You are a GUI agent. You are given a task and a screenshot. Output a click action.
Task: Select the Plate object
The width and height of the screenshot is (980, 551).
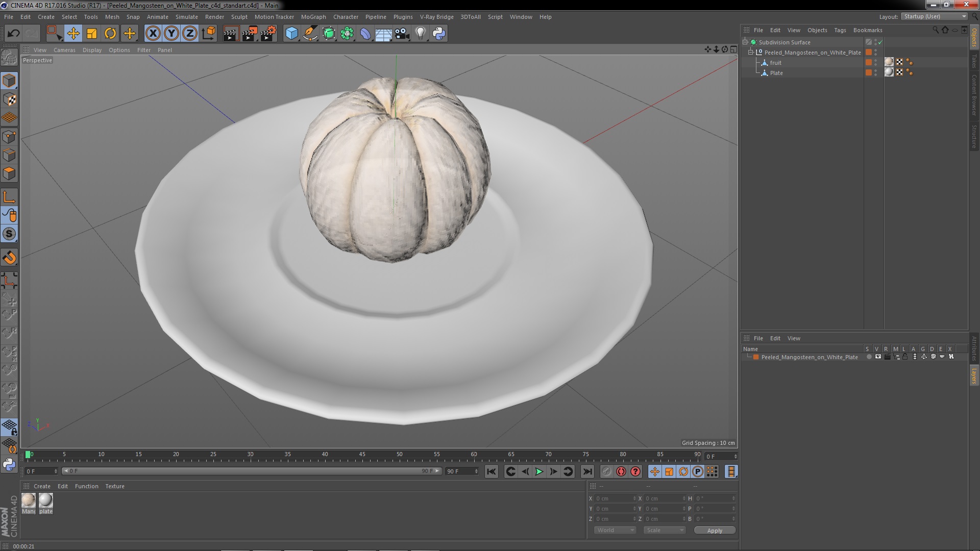point(776,73)
